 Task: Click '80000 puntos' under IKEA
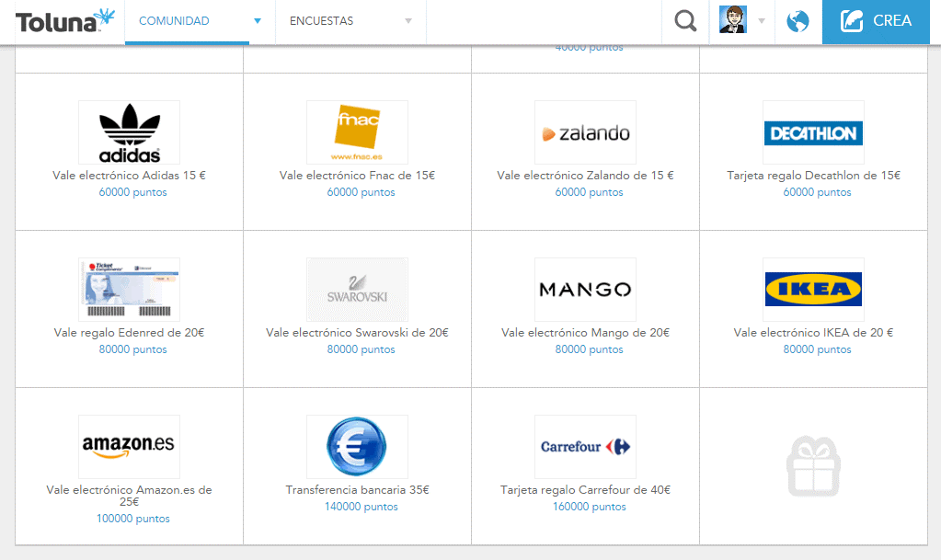pyautogui.click(x=817, y=349)
